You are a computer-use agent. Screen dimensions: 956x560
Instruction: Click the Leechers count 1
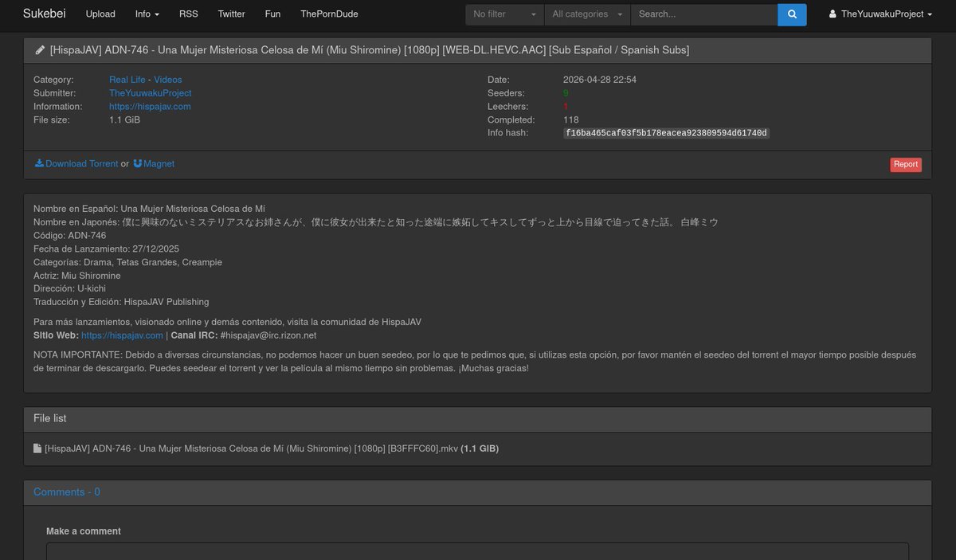pos(566,107)
